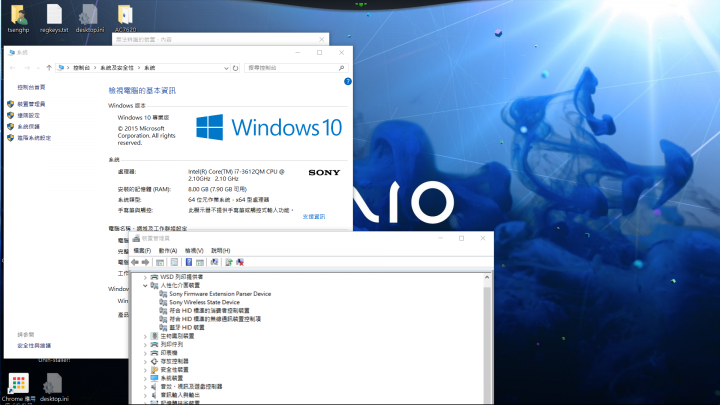Image resolution: width=720 pixels, height=405 pixels.
Task: Select desktop.ini icon at top of desktop
Action: pos(90,19)
